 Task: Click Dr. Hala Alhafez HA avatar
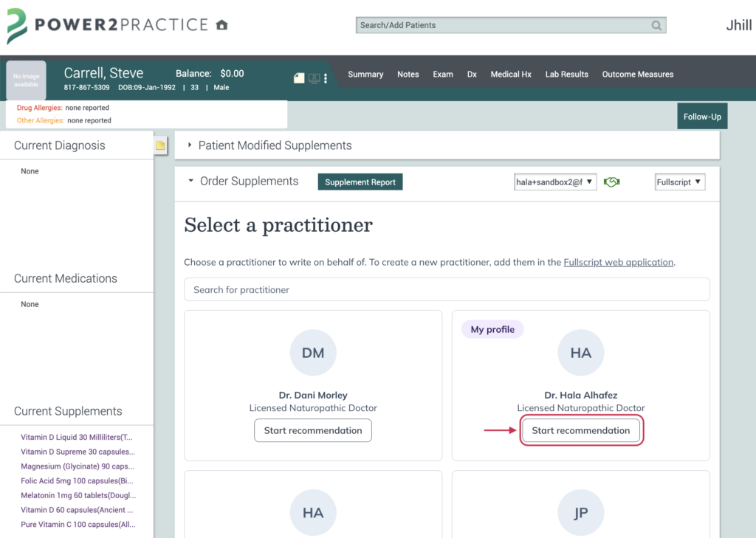click(x=580, y=353)
